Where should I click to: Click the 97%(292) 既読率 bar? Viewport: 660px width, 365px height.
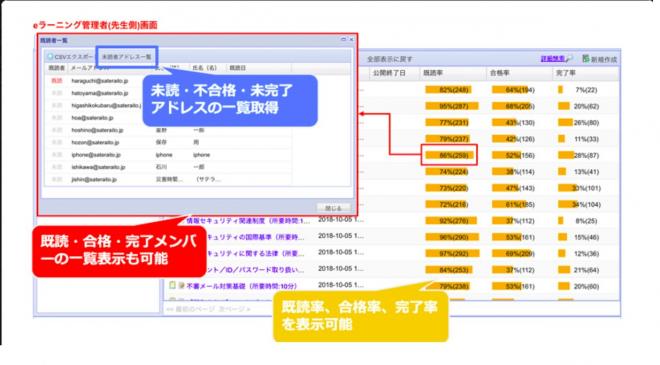(x=452, y=253)
